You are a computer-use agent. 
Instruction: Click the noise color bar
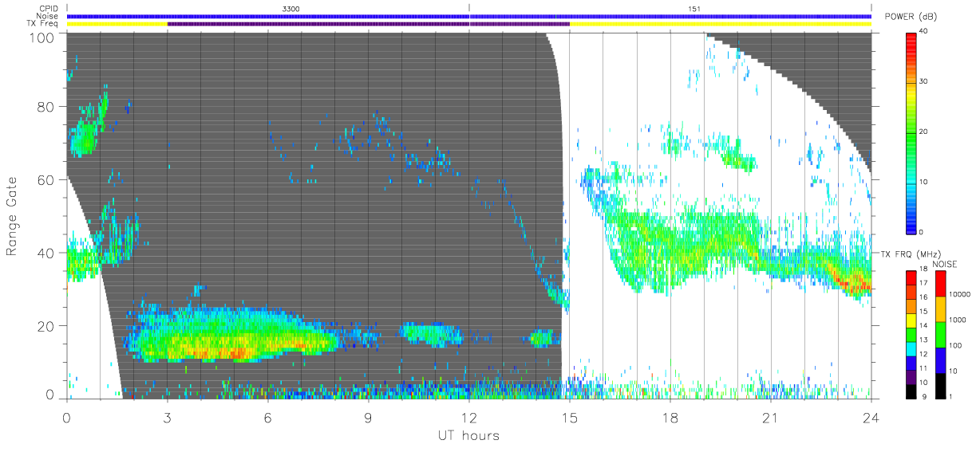coord(939,333)
